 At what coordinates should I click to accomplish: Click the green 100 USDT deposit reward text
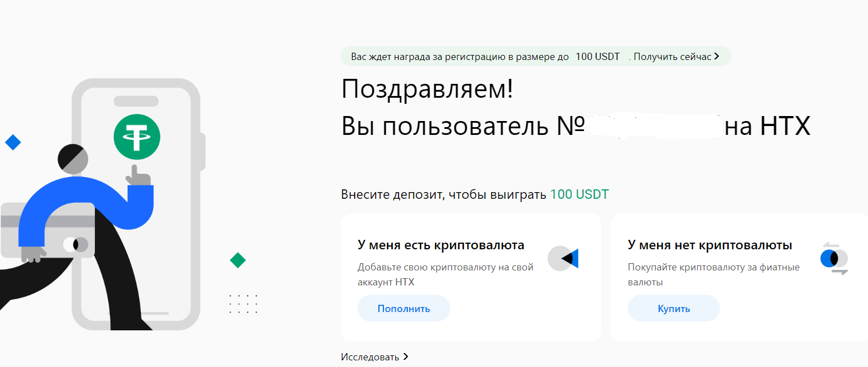(579, 195)
